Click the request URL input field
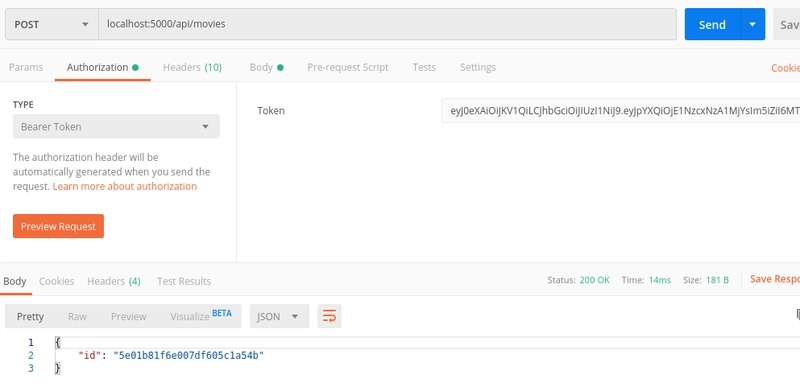 [387, 24]
